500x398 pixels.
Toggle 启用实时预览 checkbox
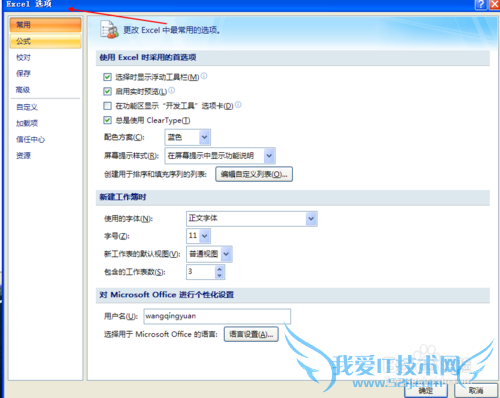pos(107,91)
